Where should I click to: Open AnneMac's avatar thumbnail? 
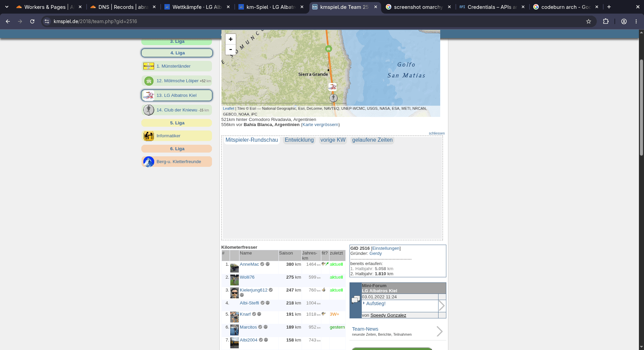coord(234,267)
